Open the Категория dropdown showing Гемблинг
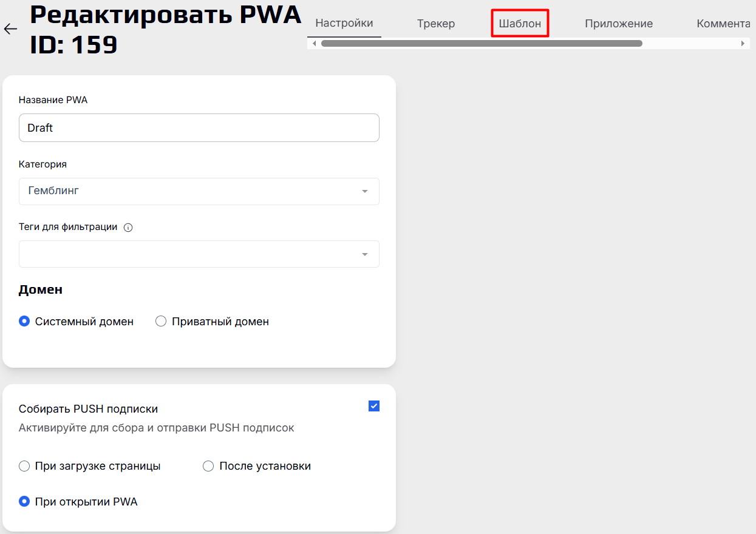Image resolution: width=756 pixels, height=534 pixels. [199, 191]
